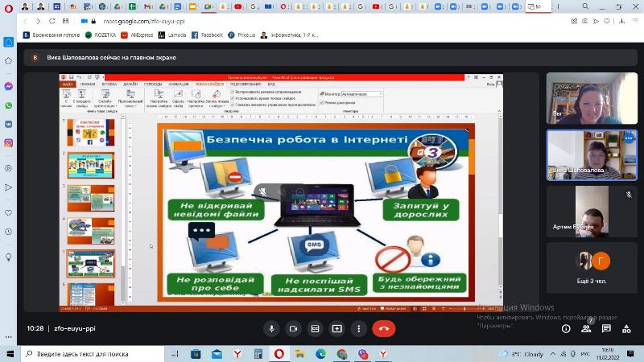Open Messenger in the Opera sidebar

click(x=8, y=86)
